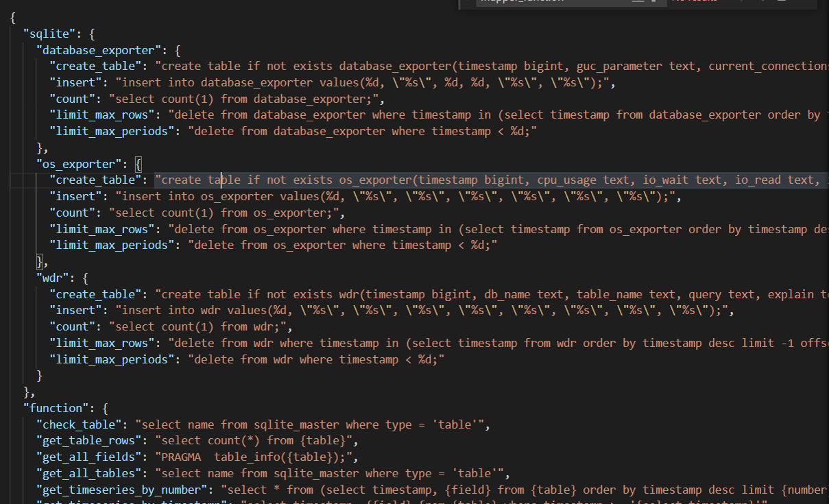Click the get_all_tables select name from sqlite_master value

click(x=329, y=473)
